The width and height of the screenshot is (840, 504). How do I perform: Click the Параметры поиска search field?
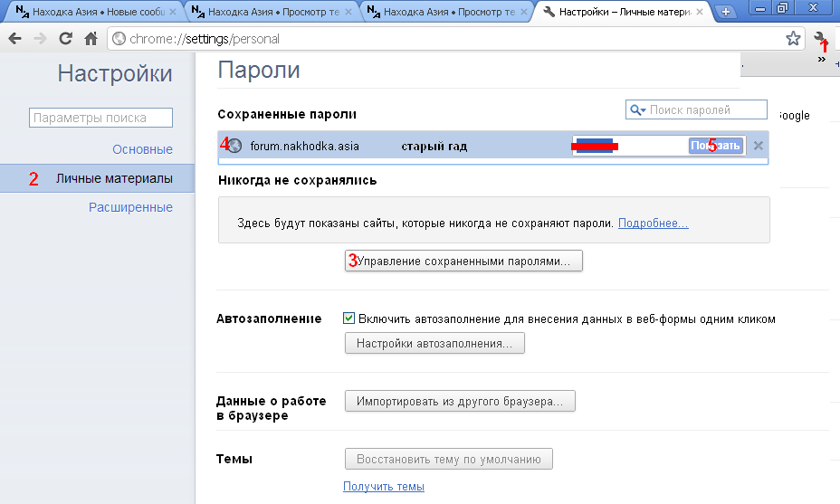pyautogui.click(x=100, y=118)
